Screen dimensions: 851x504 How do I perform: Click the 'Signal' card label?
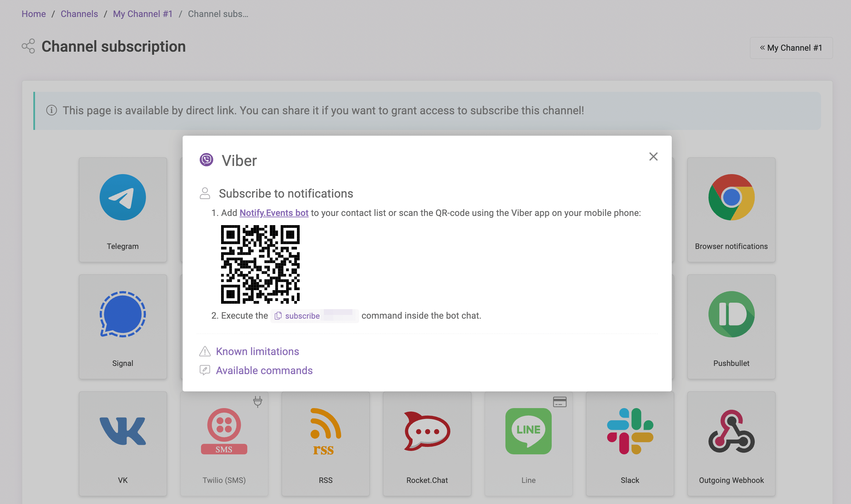pyautogui.click(x=123, y=363)
